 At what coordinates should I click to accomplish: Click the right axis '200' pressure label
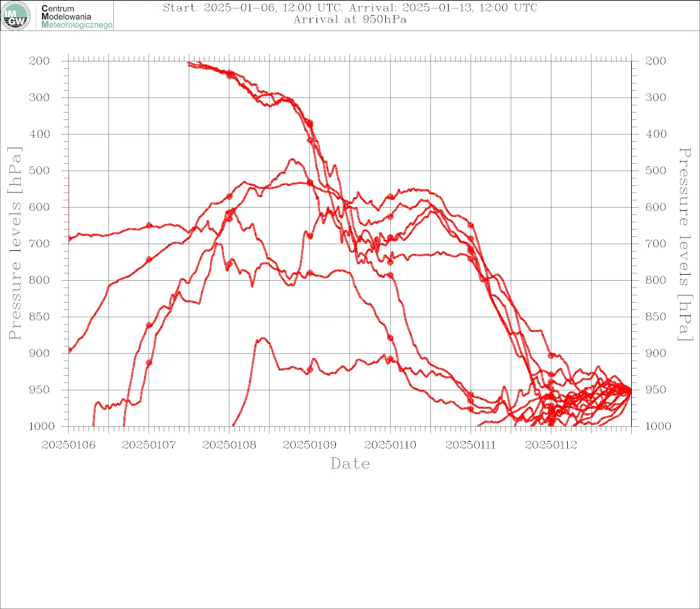point(656,61)
